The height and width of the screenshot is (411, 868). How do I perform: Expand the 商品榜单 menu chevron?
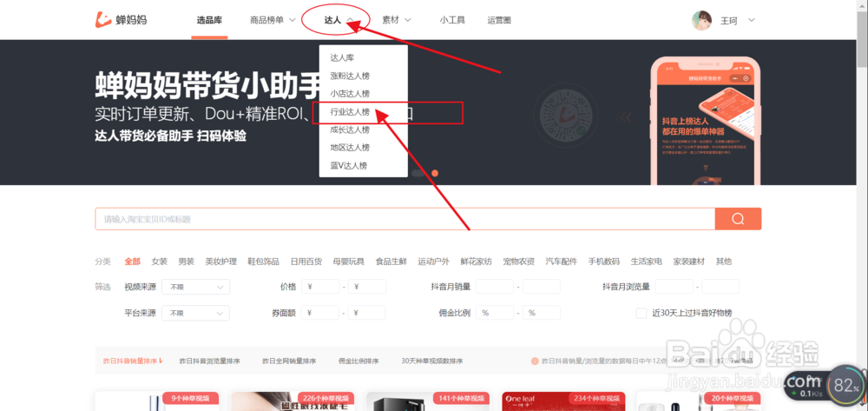point(293,21)
